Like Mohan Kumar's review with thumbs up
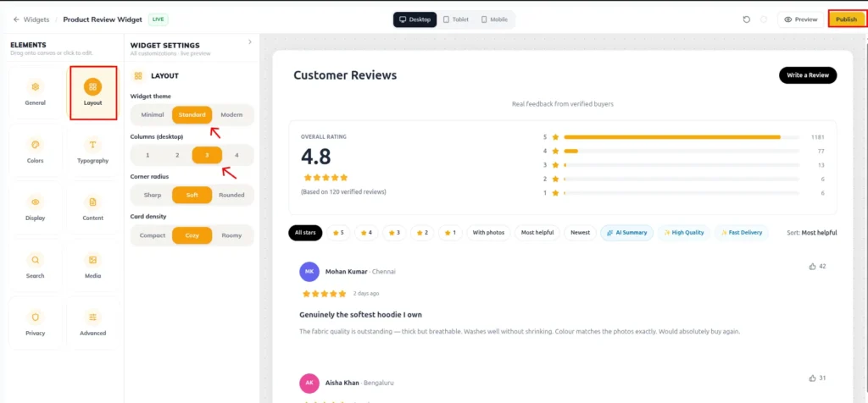 812,267
